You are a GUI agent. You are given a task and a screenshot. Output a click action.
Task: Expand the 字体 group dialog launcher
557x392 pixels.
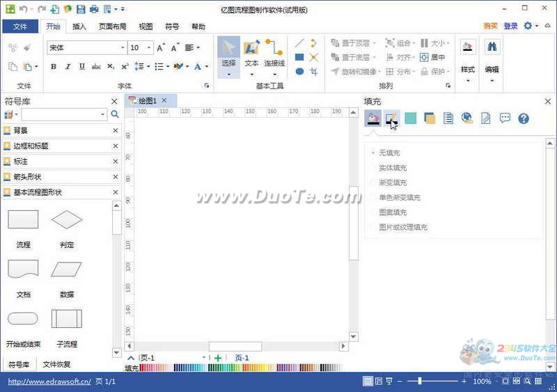[206, 86]
